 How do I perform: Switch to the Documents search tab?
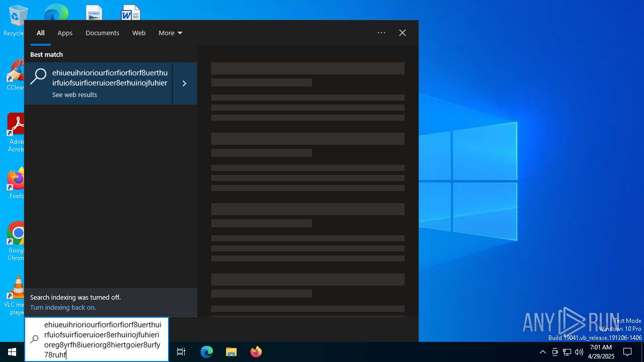tap(102, 33)
